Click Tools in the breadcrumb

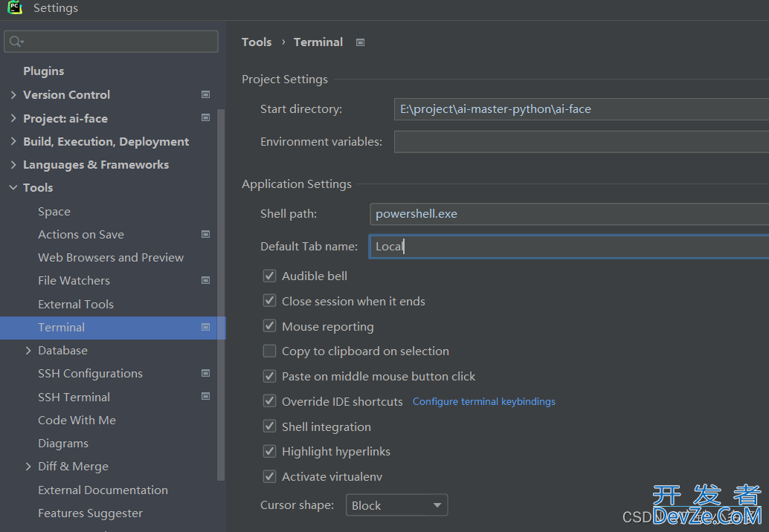pyautogui.click(x=257, y=42)
